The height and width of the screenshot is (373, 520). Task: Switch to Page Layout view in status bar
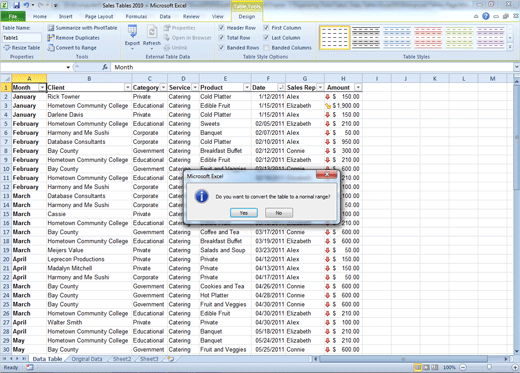tap(426, 367)
